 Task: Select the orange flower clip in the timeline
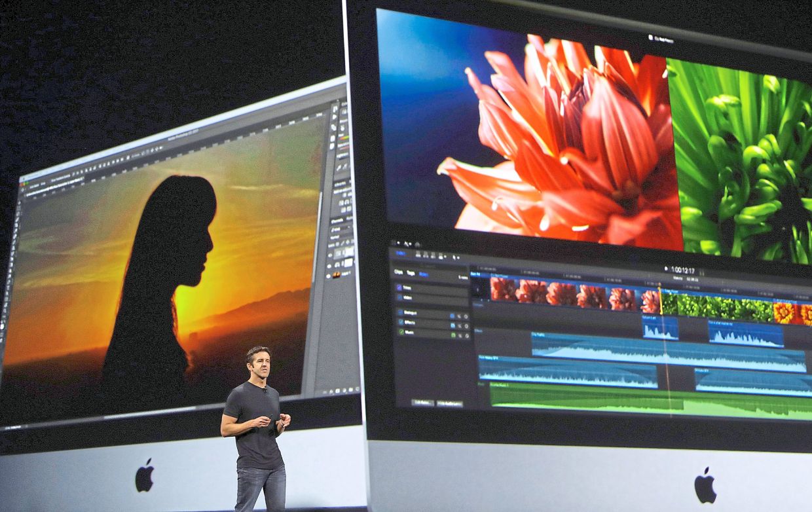coord(793,312)
